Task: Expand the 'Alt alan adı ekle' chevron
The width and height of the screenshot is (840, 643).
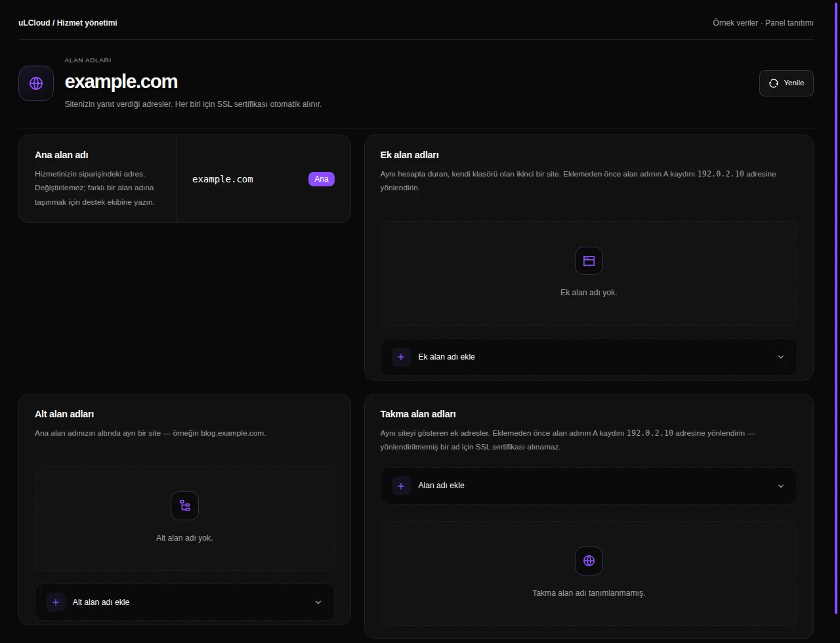Action: 318,602
